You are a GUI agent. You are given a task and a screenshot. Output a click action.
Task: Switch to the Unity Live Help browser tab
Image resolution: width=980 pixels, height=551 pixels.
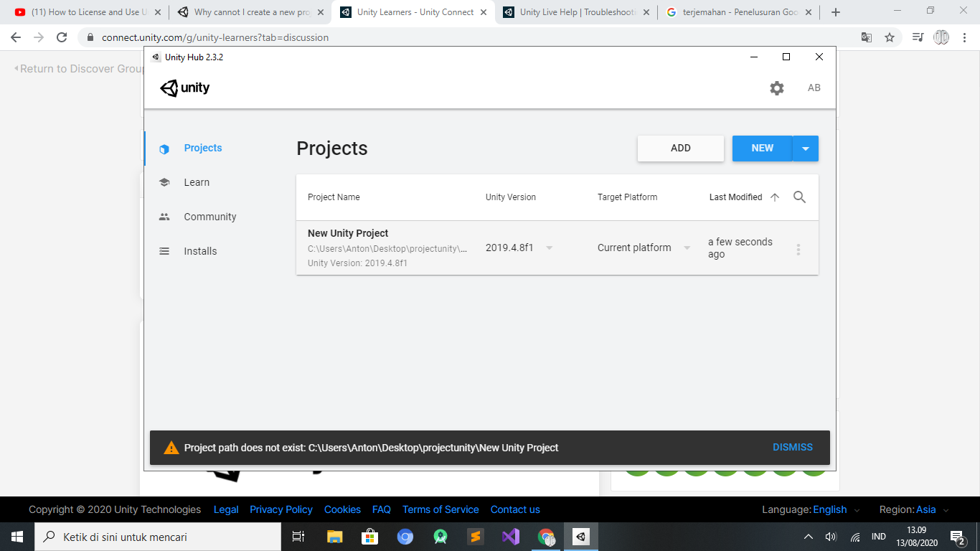click(x=576, y=12)
